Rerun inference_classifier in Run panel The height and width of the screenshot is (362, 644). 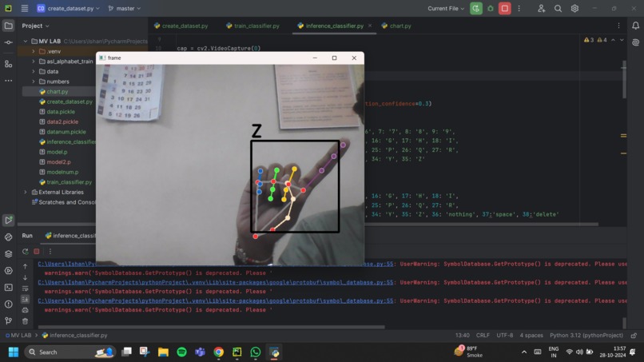(25, 251)
